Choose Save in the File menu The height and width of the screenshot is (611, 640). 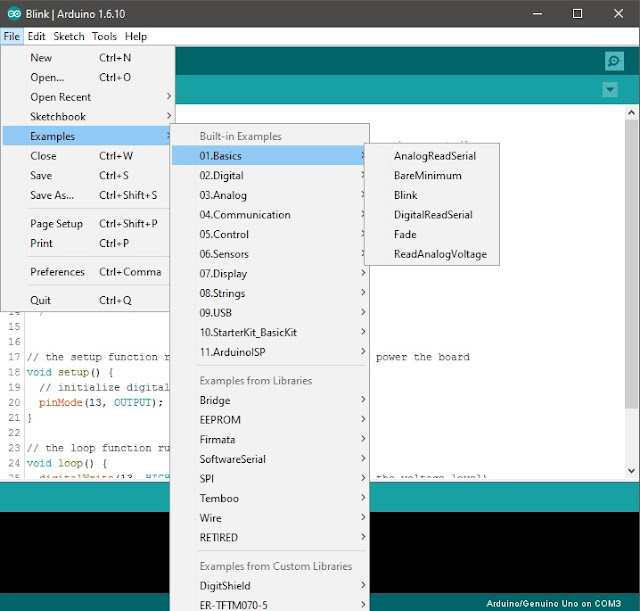coord(86,175)
